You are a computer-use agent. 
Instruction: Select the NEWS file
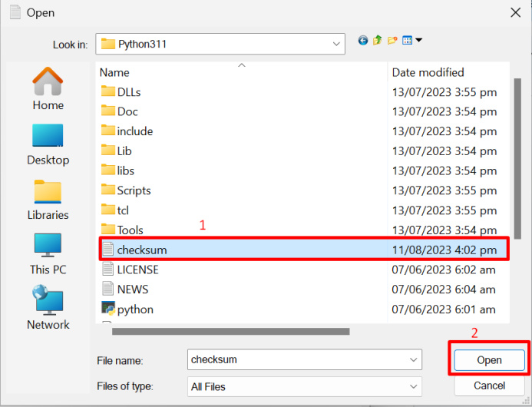[125, 290]
